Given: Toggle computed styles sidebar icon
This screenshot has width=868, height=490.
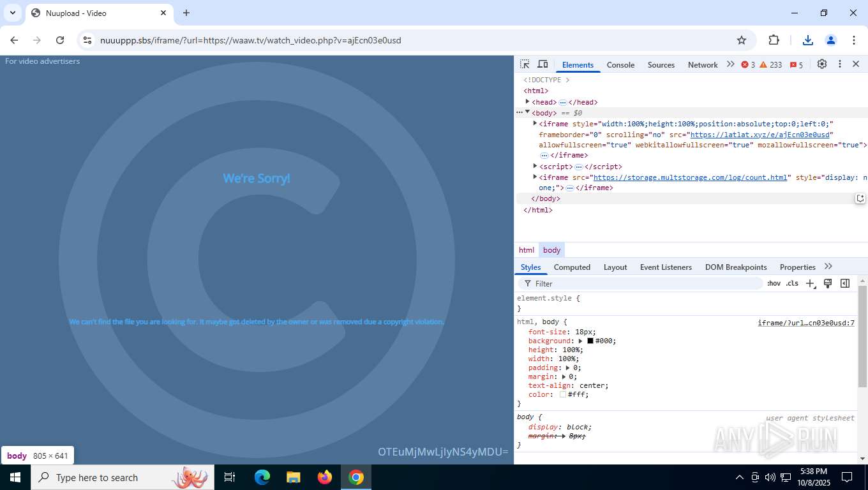Looking at the screenshot, I should [845, 283].
